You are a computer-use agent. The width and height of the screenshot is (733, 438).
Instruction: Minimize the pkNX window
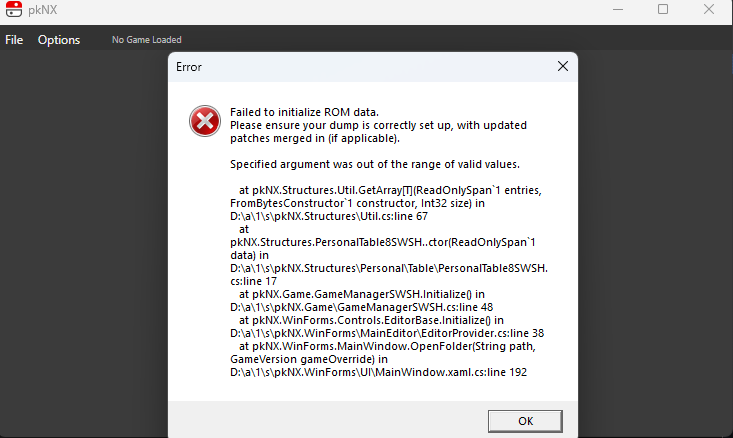(x=616, y=10)
